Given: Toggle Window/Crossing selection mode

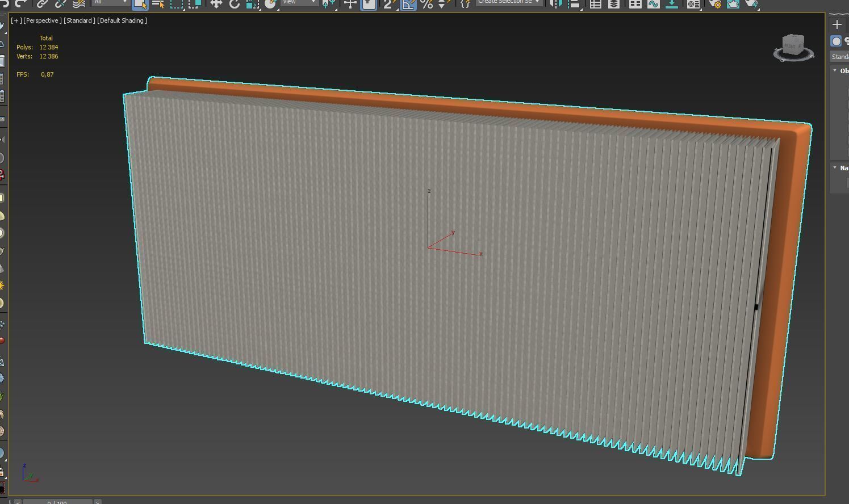Looking at the screenshot, I should pos(195,3).
